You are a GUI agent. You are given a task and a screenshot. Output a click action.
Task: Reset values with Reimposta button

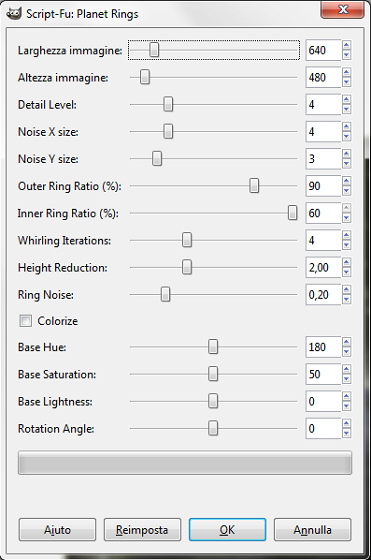pos(142,530)
